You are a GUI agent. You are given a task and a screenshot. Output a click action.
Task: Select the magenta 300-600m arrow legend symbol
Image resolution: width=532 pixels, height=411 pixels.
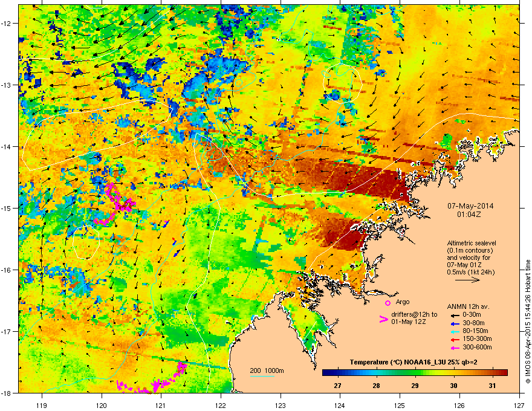[455, 348]
